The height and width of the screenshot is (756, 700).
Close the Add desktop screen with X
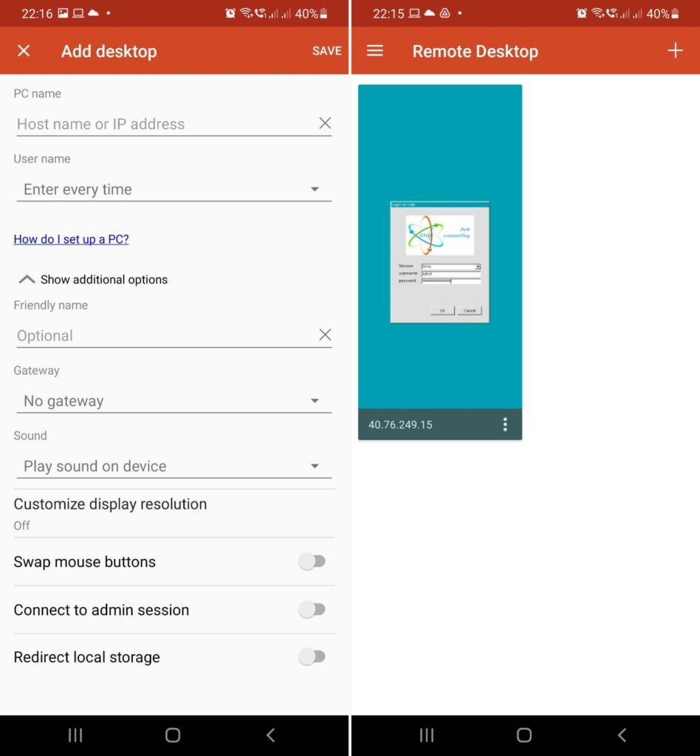click(x=24, y=51)
